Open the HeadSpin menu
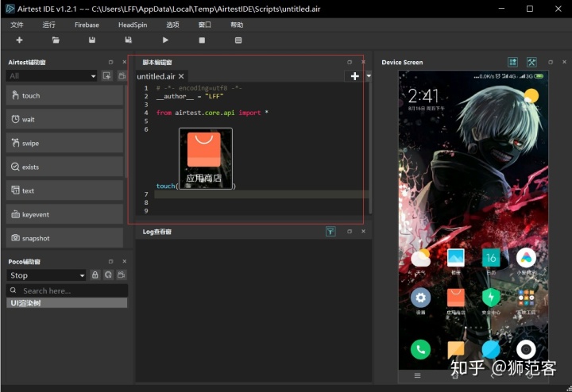The height and width of the screenshot is (392, 572). click(x=133, y=25)
